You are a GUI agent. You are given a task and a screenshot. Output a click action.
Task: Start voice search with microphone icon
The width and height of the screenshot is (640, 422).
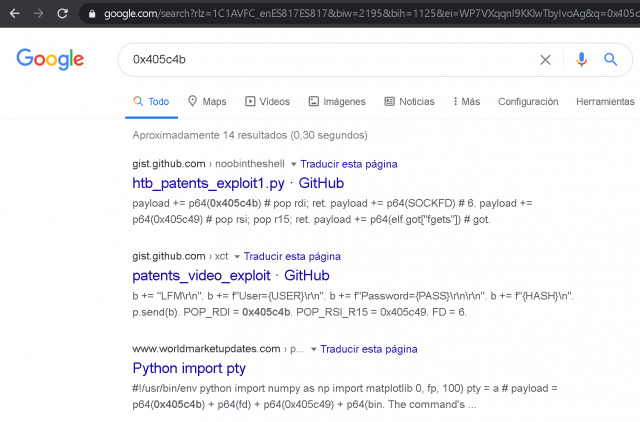point(581,60)
